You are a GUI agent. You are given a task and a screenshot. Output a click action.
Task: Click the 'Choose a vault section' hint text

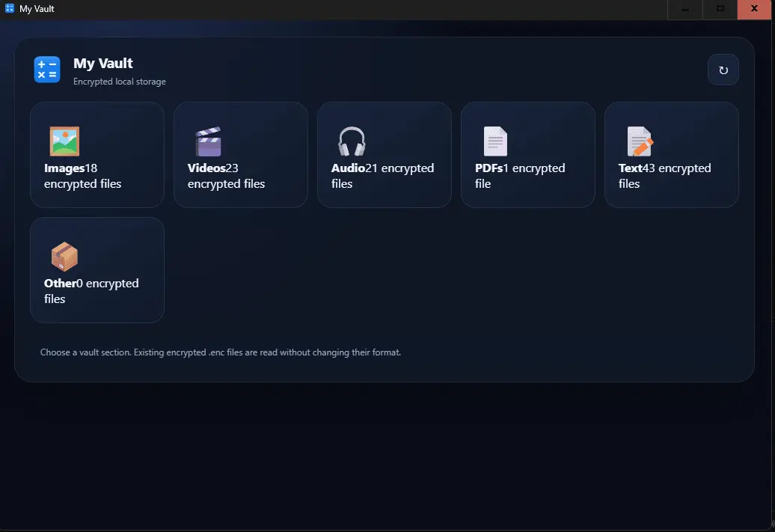221,352
